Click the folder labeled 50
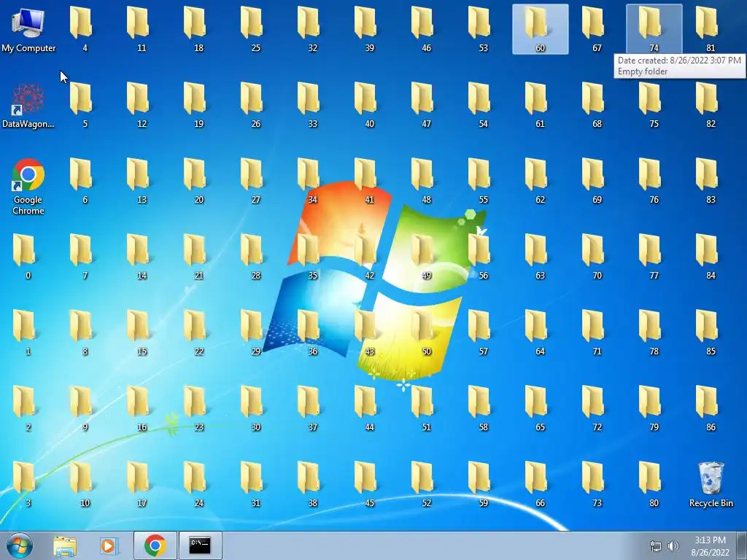This screenshot has height=560, width=747. point(426,332)
